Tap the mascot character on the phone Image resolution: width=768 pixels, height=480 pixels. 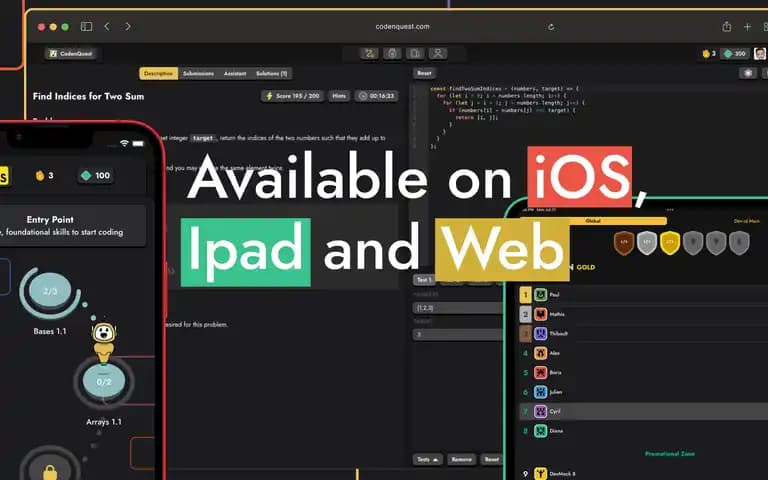(x=104, y=341)
